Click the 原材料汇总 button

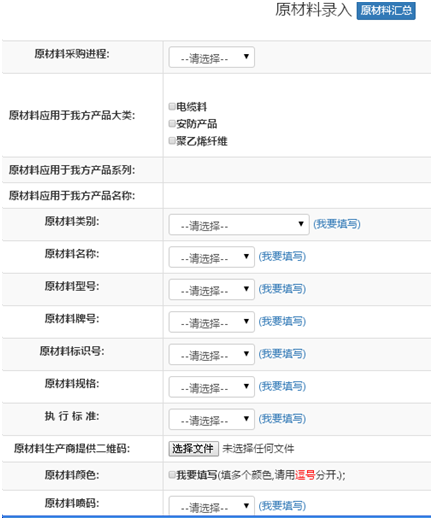[386, 11]
